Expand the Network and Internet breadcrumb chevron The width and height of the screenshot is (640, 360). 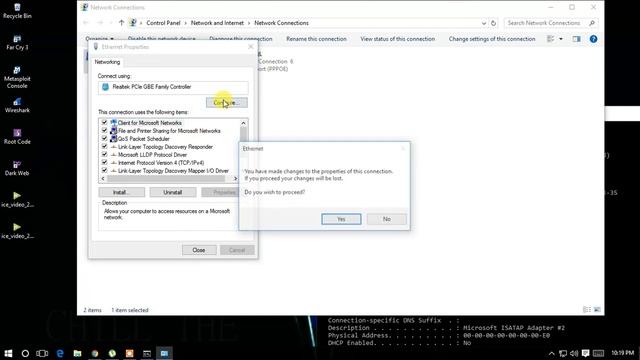click(x=249, y=23)
